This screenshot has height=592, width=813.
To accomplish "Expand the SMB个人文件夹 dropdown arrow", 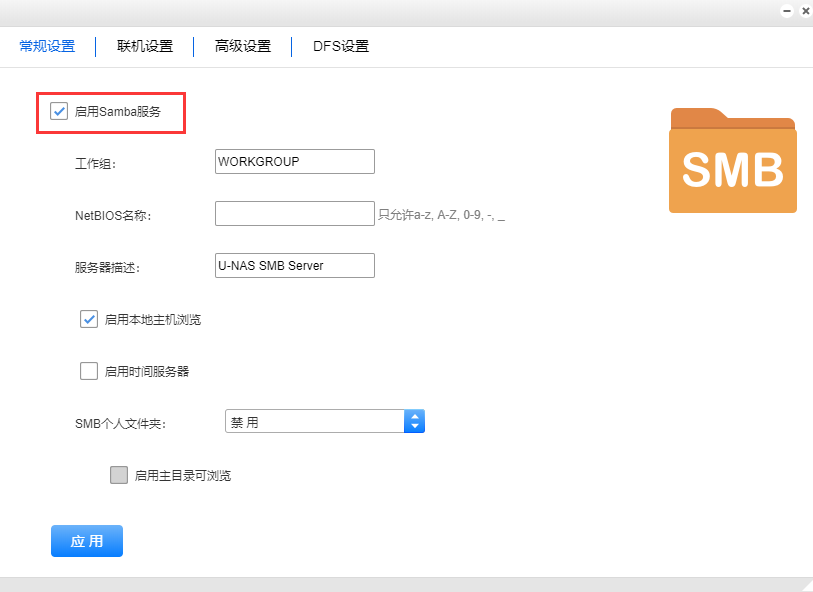I will click(414, 422).
